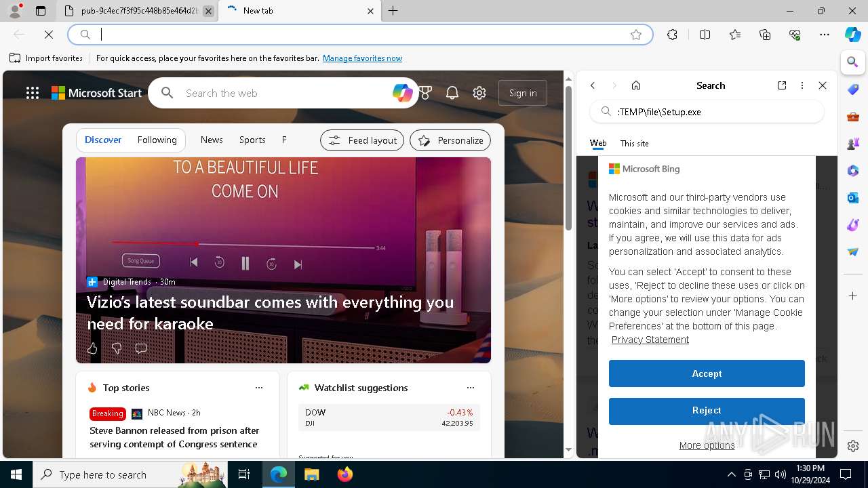The image size is (868, 488).
Task: Stop loading the page
Action: pyautogui.click(x=49, y=35)
